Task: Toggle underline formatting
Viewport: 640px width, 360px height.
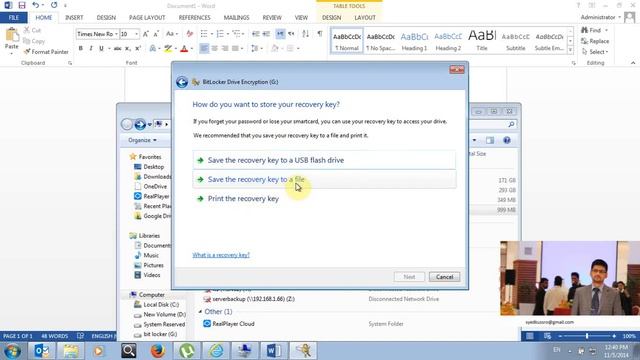Action: 101,49
